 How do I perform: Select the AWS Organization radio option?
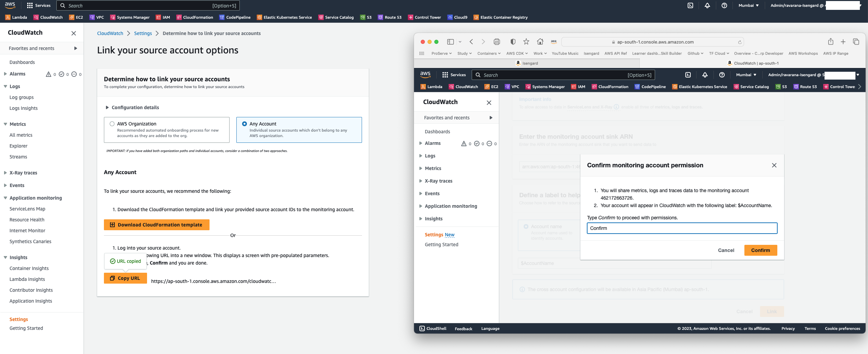point(112,124)
